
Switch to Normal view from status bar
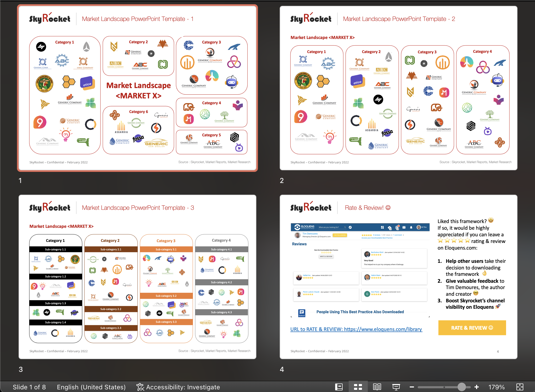pyautogui.click(x=339, y=387)
